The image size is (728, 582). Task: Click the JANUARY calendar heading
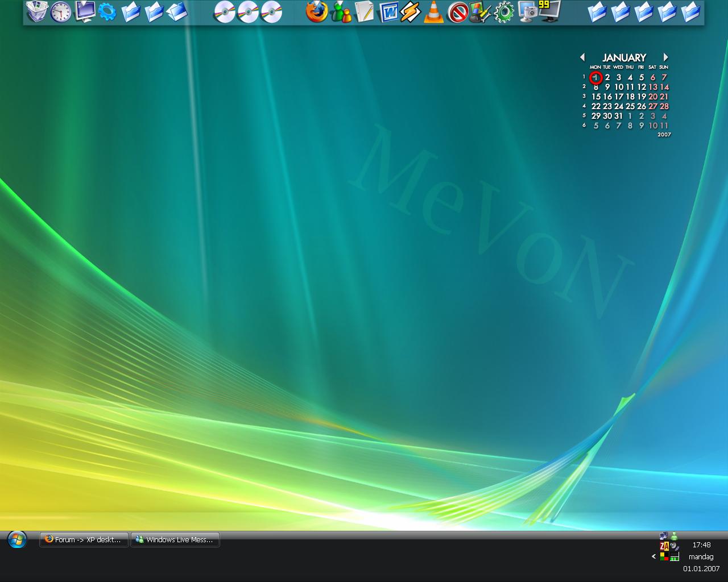[x=624, y=57]
